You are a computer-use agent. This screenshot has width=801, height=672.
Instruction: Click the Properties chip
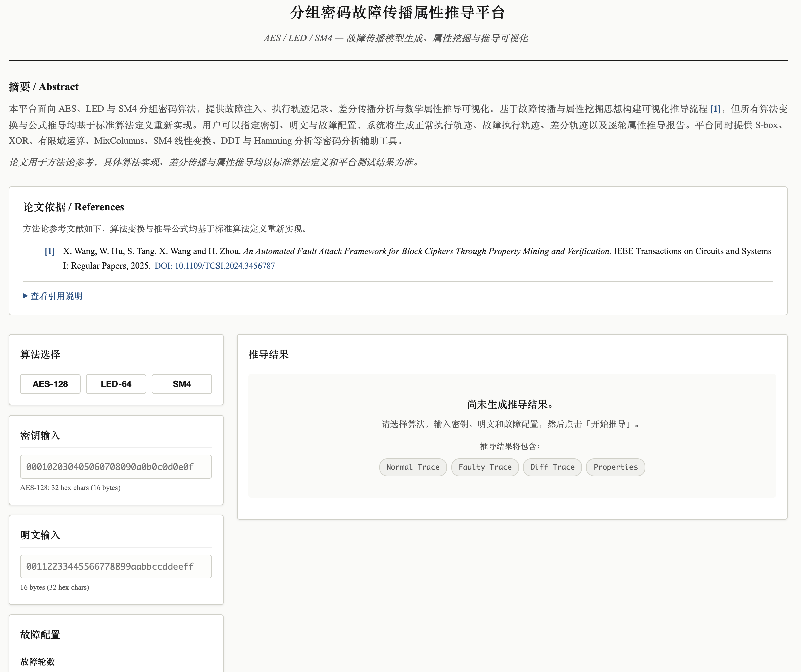[x=615, y=467]
